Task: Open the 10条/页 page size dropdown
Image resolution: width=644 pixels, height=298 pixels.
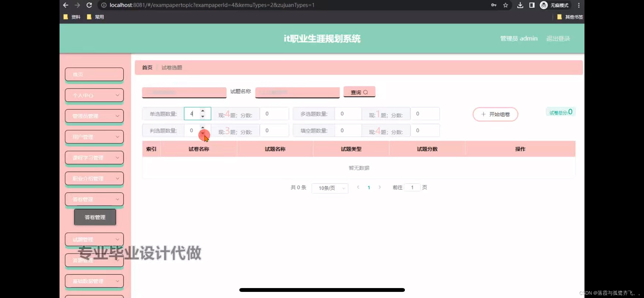Action: pyautogui.click(x=330, y=188)
